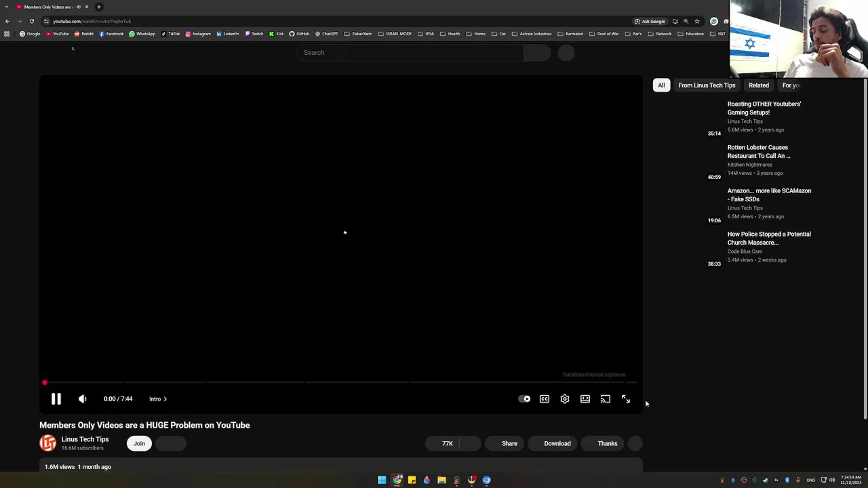Screen dimensions: 868x488
Task: Open the browser apps grid icon
Action: click(7, 34)
